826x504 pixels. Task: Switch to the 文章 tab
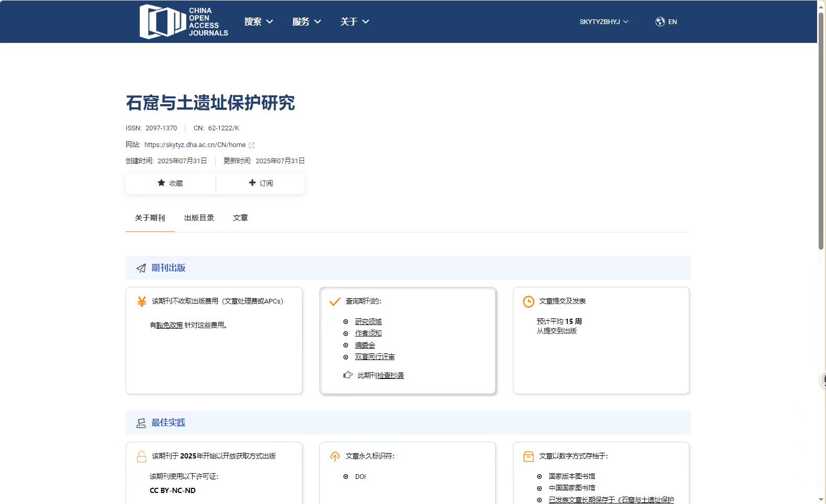point(240,218)
